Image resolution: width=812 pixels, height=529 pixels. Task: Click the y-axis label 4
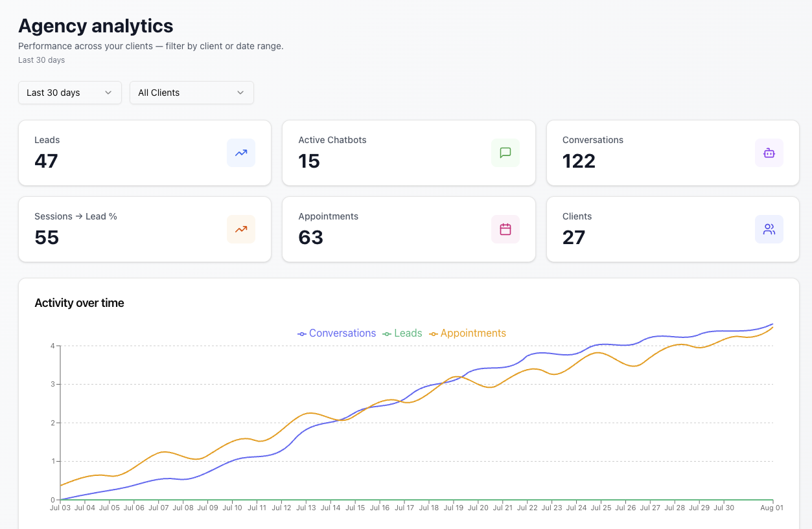(x=52, y=346)
